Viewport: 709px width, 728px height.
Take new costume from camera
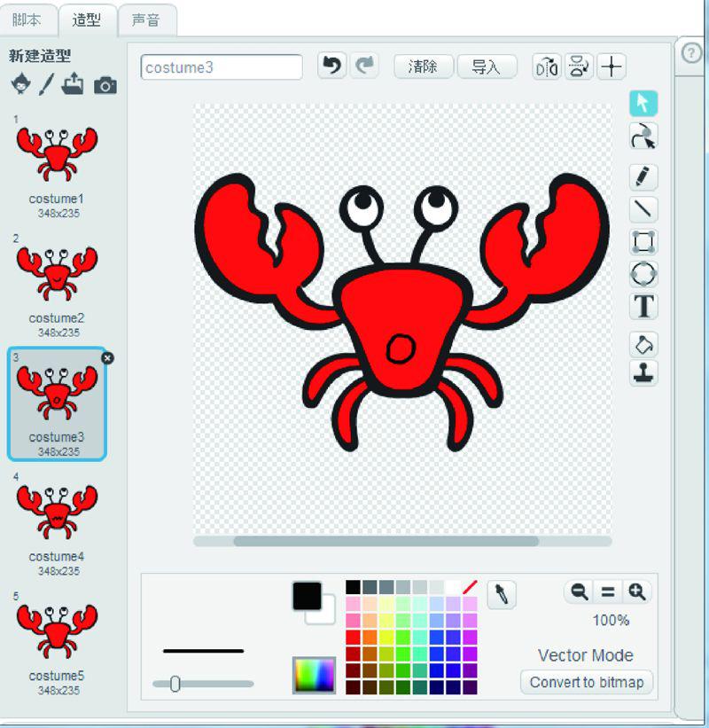pos(105,85)
